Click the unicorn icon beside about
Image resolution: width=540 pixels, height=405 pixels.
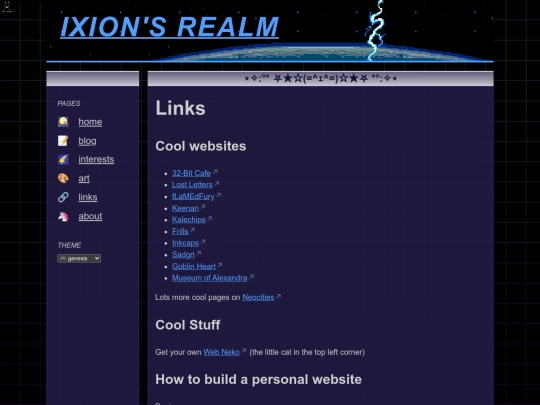[63, 216]
